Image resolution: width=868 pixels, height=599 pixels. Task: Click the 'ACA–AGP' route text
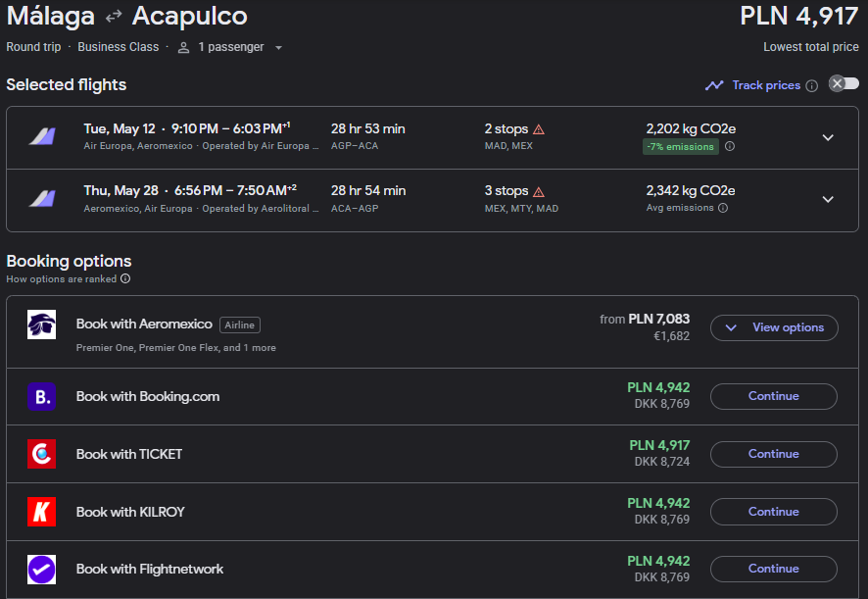coord(355,209)
